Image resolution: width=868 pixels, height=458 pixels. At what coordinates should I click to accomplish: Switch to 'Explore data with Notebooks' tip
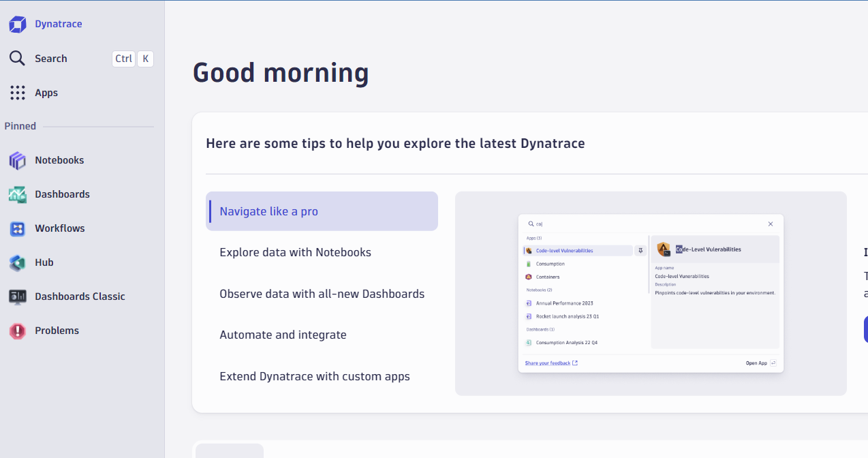coord(295,252)
